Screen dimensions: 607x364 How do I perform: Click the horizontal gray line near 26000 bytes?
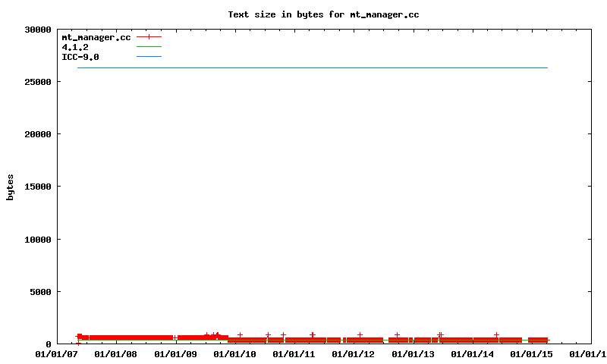click(311, 68)
